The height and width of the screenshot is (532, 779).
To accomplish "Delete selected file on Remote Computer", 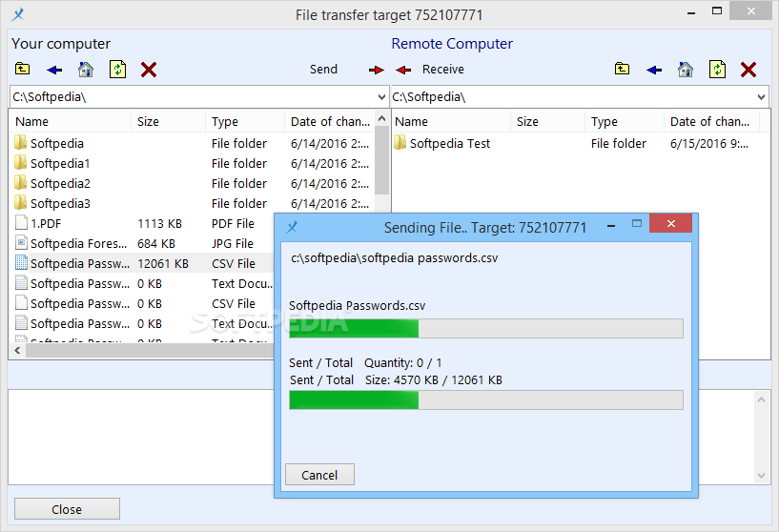I will coord(748,70).
